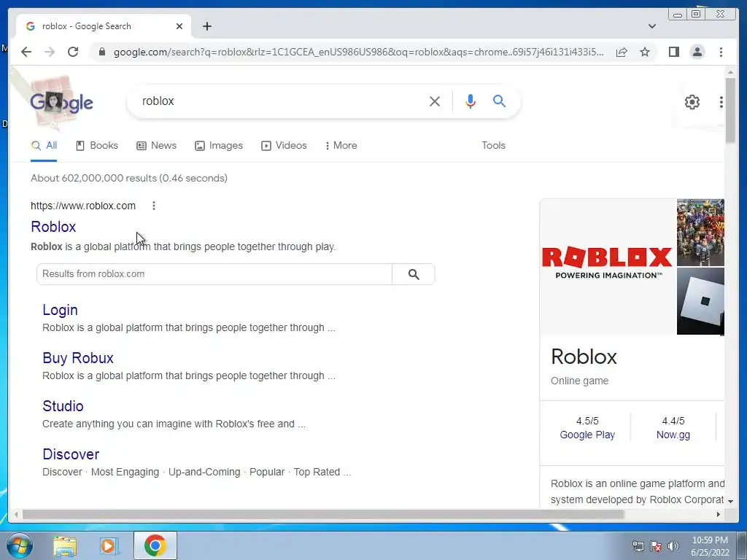Open the More search categories menu
747x560 pixels.
(x=341, y=146)
